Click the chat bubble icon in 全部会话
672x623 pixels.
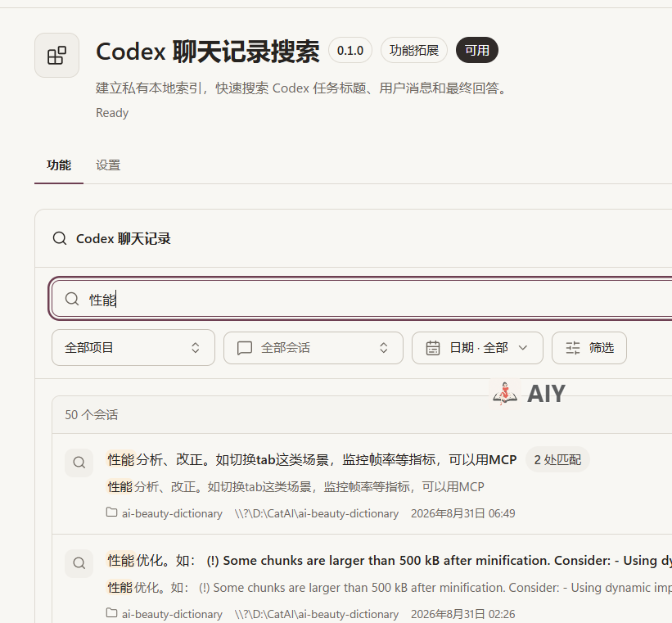[x=244, y=348]
